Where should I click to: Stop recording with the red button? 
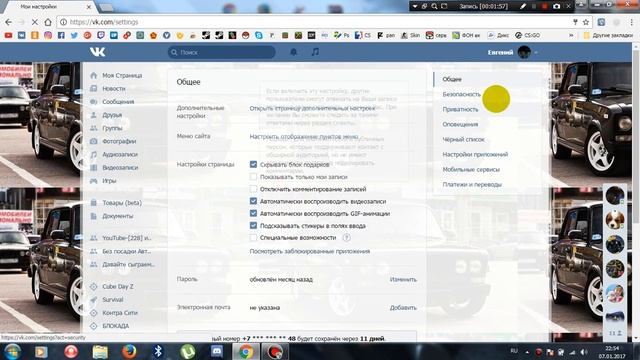pos(544,6)
